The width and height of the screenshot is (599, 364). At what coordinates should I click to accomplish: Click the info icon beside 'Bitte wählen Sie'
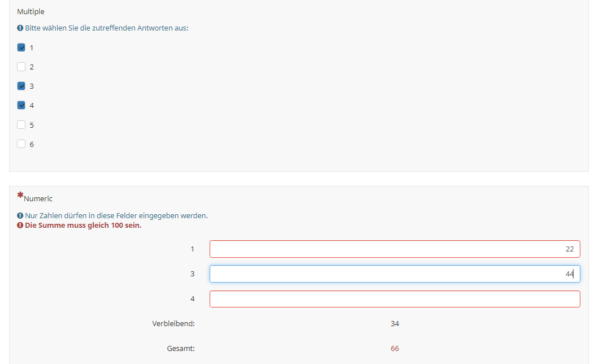pyautogui.click(x=20, y=28)
